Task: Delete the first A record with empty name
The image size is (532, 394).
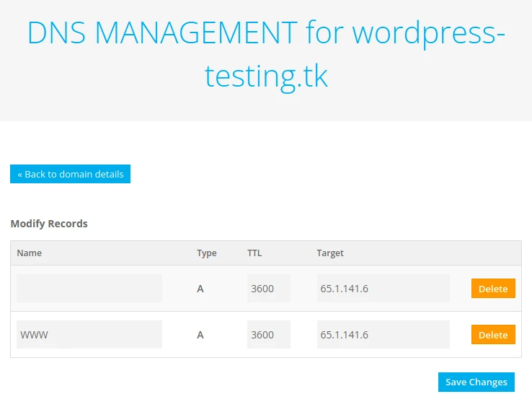Action: click(493, 289)
